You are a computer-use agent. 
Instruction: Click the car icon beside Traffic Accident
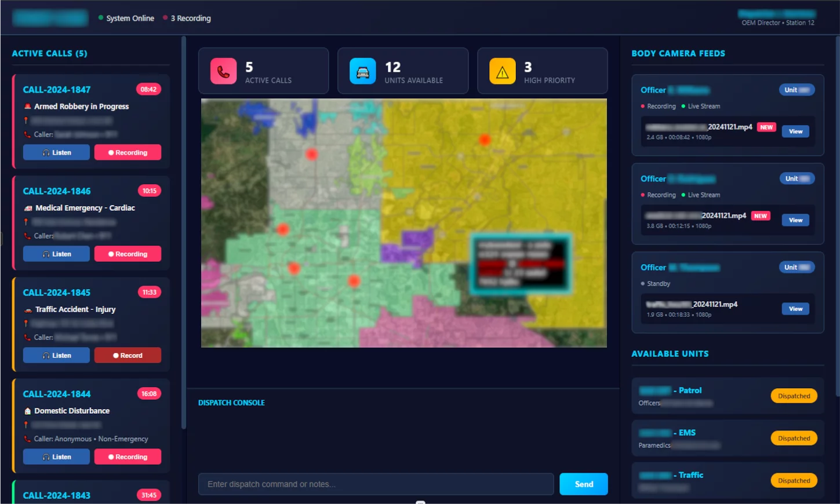[x=28, y=310]
